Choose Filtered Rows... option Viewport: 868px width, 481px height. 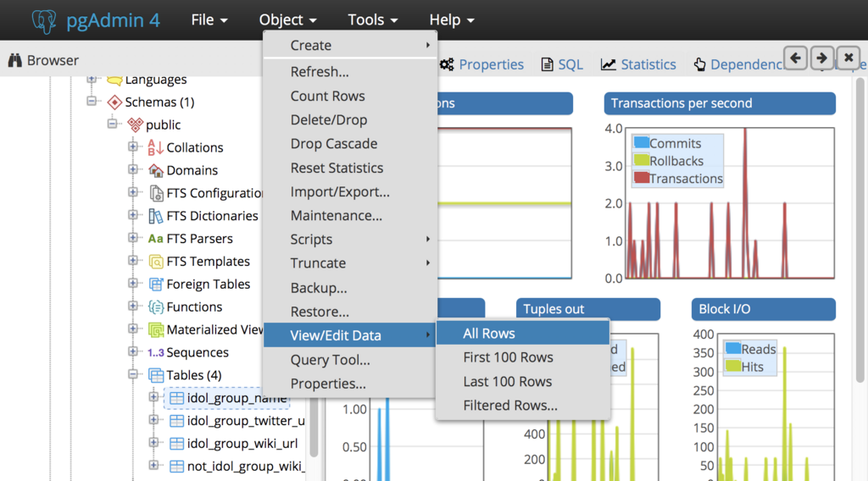523,406
